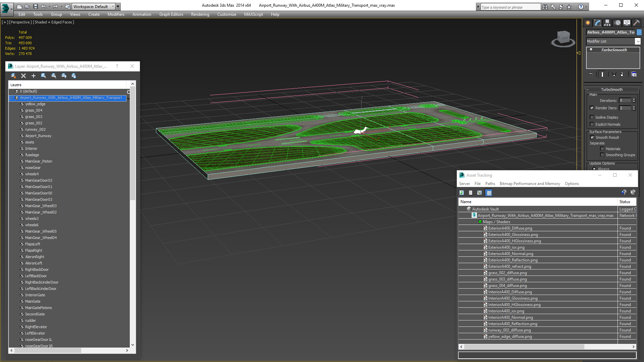Toggle TurboSmooth modifier lightbulb
Viewport: 644px width, 362px height.
591,50
